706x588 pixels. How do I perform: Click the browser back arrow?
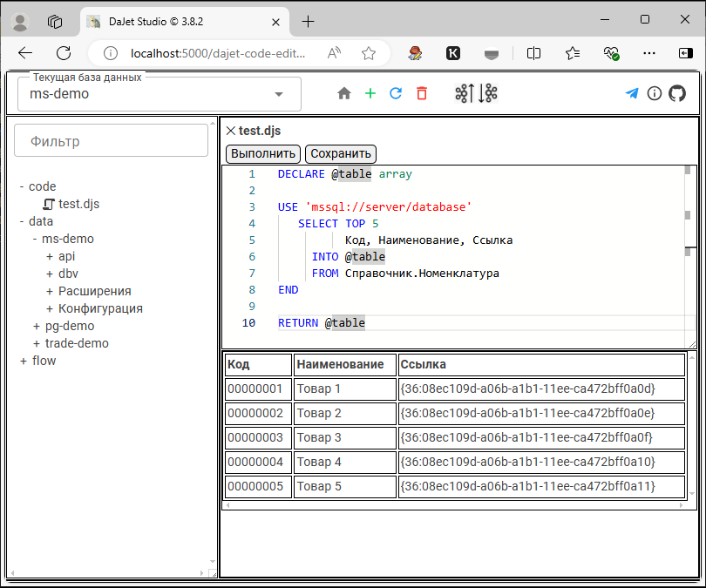tap(25, 53)
